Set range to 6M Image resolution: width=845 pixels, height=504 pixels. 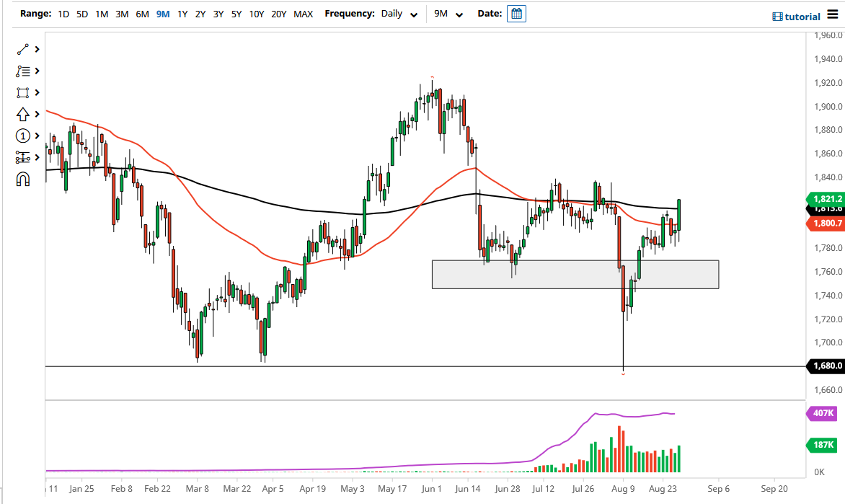(x=142, y=14)
